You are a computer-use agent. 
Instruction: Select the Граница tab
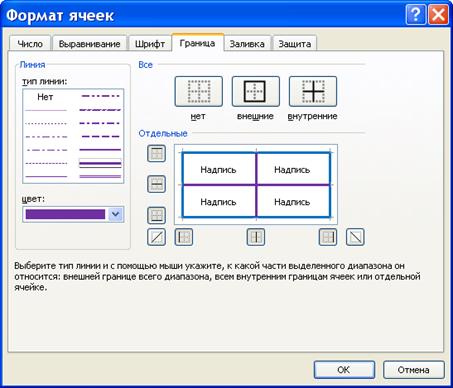197,43
